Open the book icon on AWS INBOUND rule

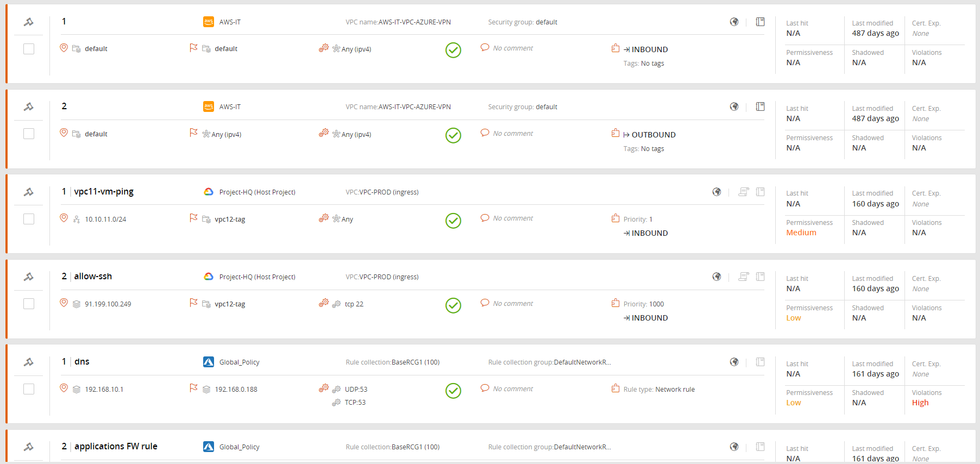click(760, 22)
